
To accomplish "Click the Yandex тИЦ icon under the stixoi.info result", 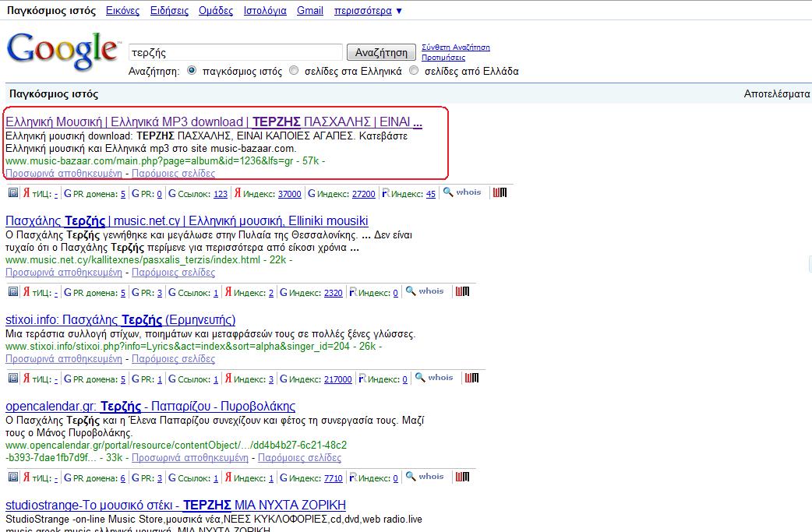I will (26, 379).
